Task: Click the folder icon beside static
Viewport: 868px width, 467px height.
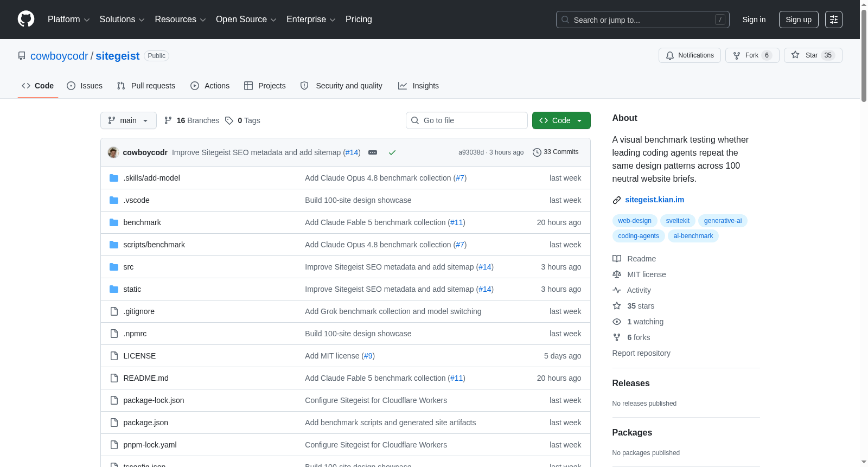Action: click(114, 289)
